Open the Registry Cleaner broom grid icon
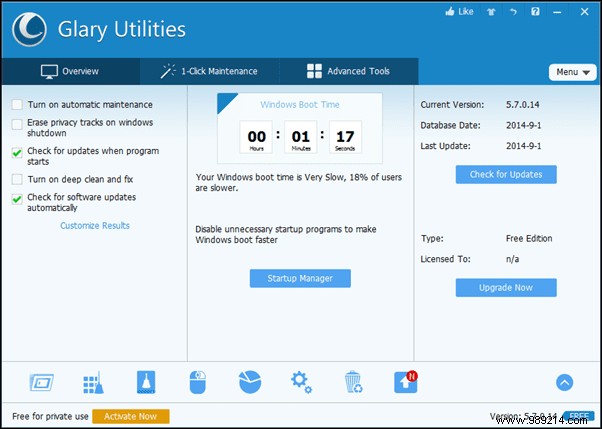The width and height of the screenshot is (602, 429). pyautogui.click(x=93, y=383)
